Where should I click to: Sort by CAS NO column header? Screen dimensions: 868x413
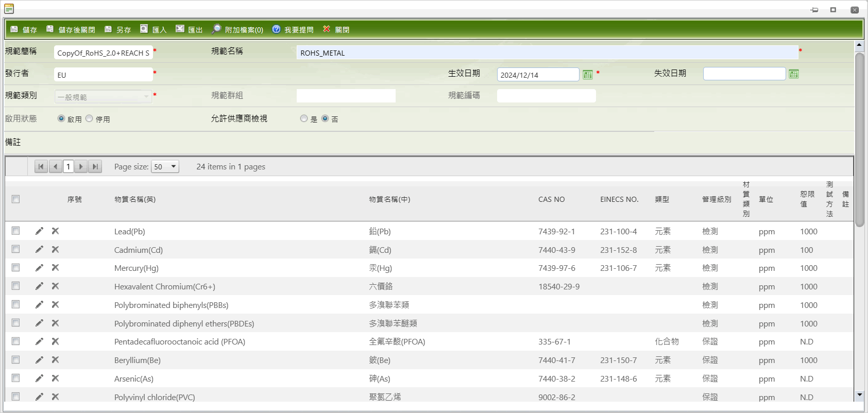tap(552, 199)
